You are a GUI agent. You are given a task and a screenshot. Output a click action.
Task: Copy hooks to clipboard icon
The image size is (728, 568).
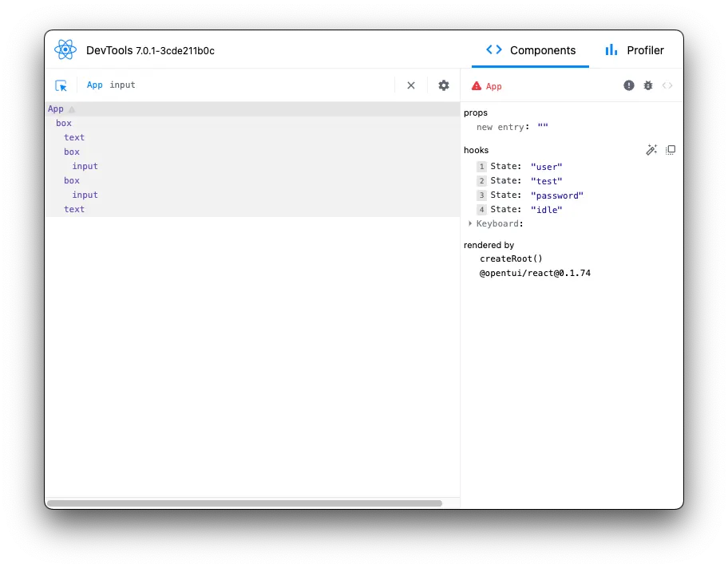pyautogui.click(x=671, y=149)
